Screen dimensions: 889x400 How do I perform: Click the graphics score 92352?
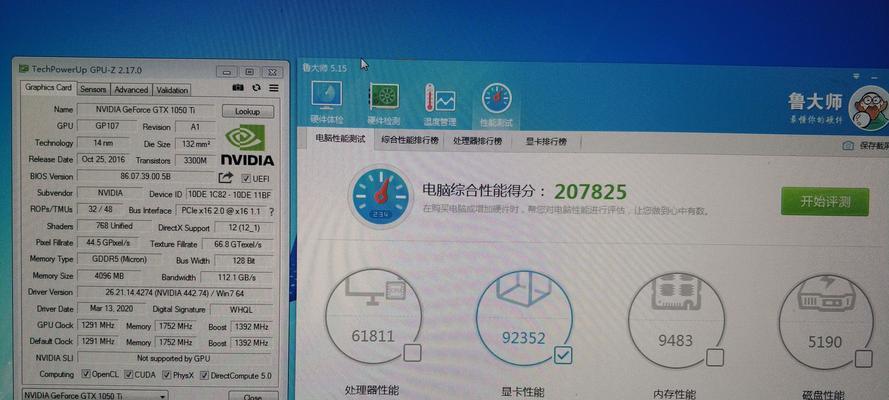(523, 338)
